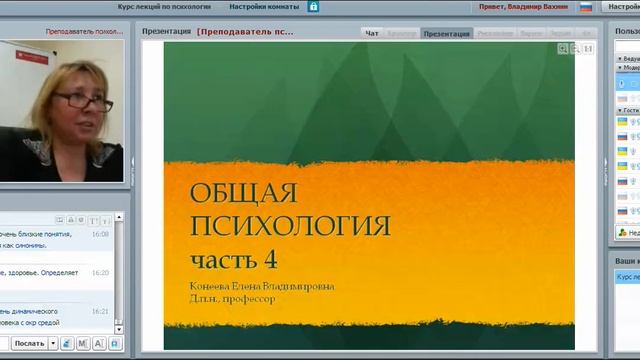Send the chat message with Послать

(x=29, y=344)
